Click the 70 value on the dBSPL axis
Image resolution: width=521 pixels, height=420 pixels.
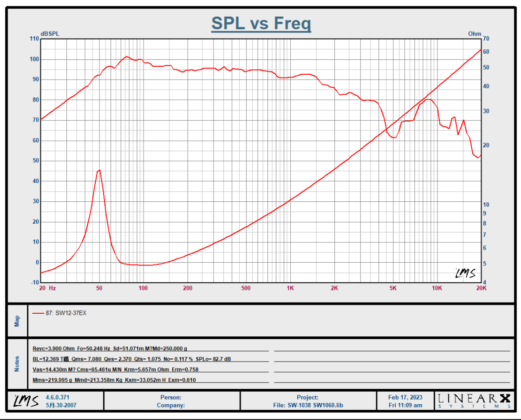(x=36, y=120)
